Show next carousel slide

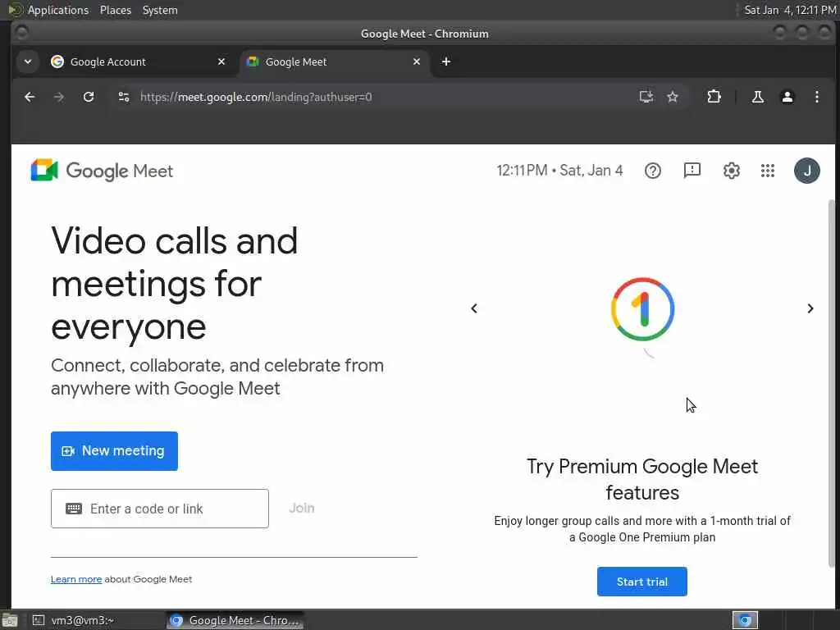click(x=810, y=308)
